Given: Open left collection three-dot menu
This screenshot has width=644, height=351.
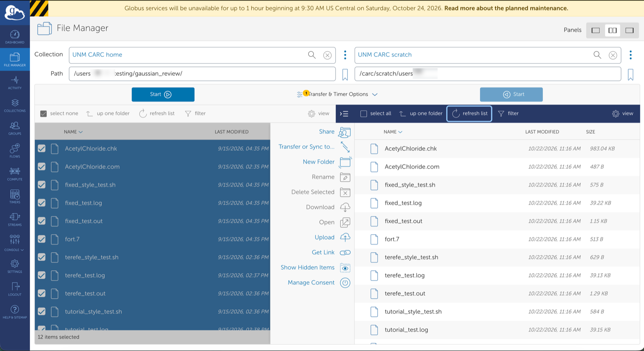Looking at the screenshot, I should (345, 55).
